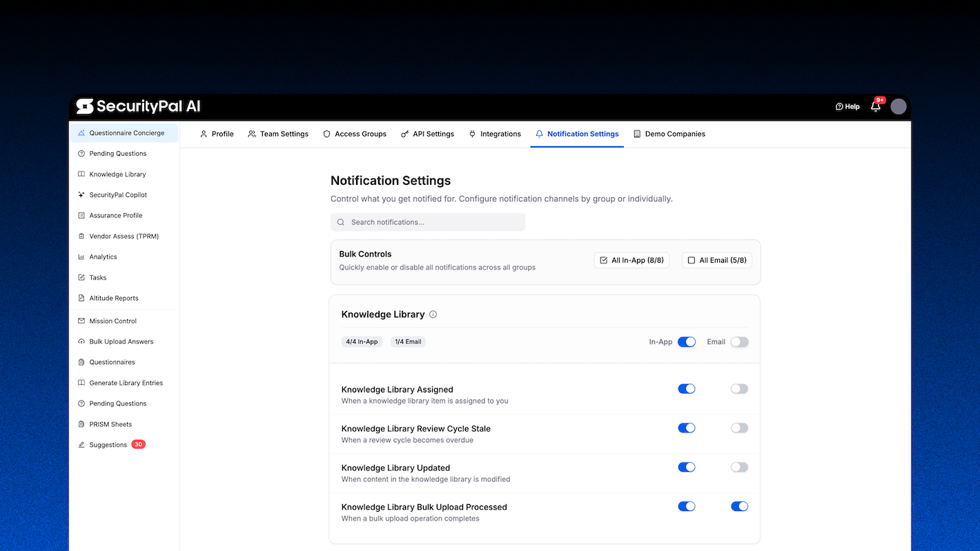Click the Analytics chart icon
Image resolution: width=980 pixels, height=551 pixels.
click(81, 257)
